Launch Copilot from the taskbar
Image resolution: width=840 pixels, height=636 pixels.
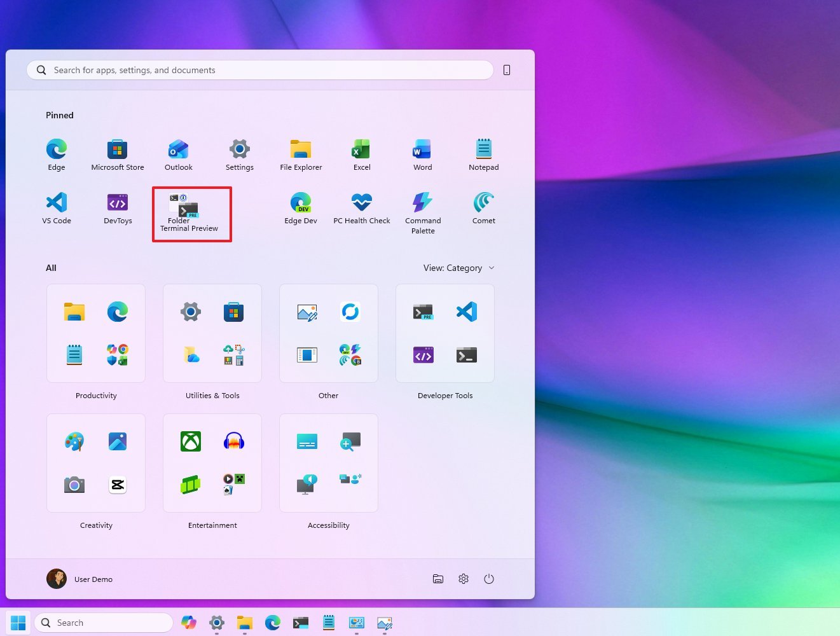point(189,622)
